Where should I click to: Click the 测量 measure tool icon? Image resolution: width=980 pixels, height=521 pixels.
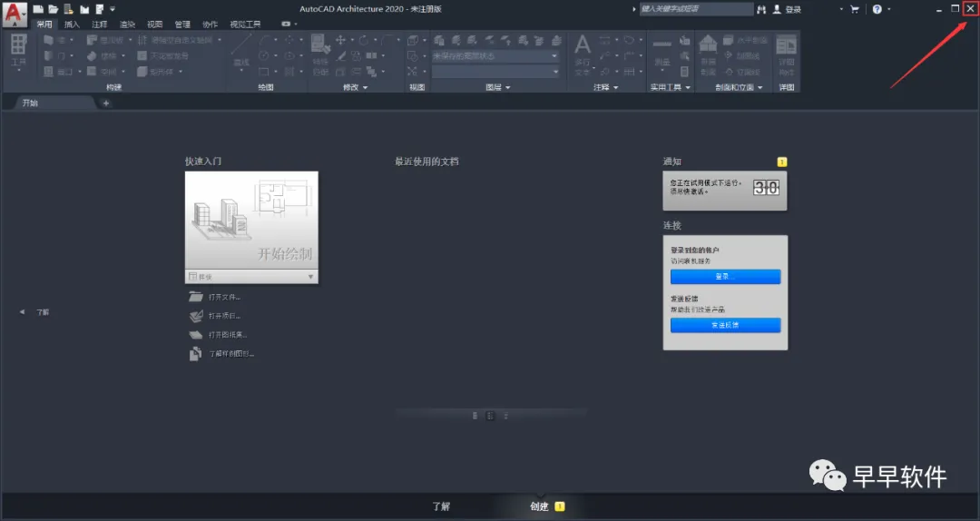[x=661, y=52]
